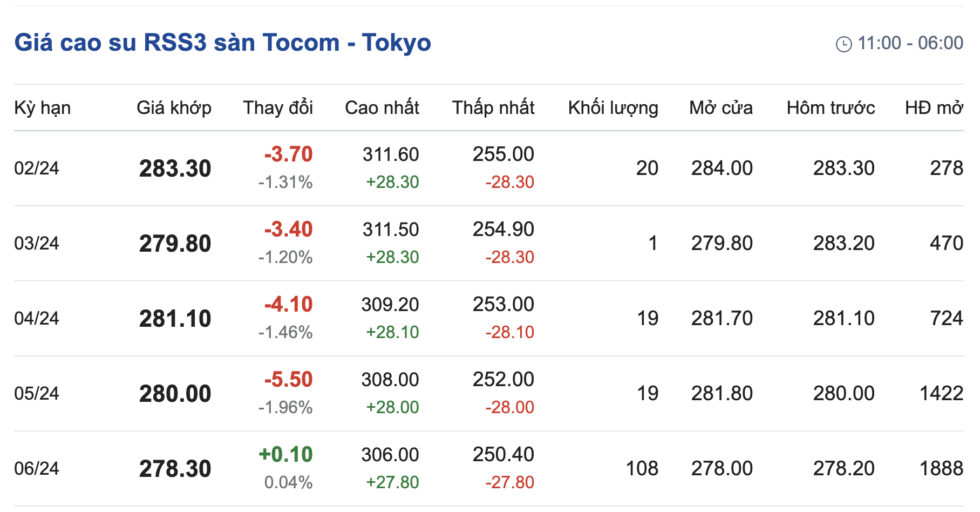The width and height of the screenshot is (980, 512).
Task: Click the 11:00 - 06:00 trading hours text
Action: tap(910, 43)
